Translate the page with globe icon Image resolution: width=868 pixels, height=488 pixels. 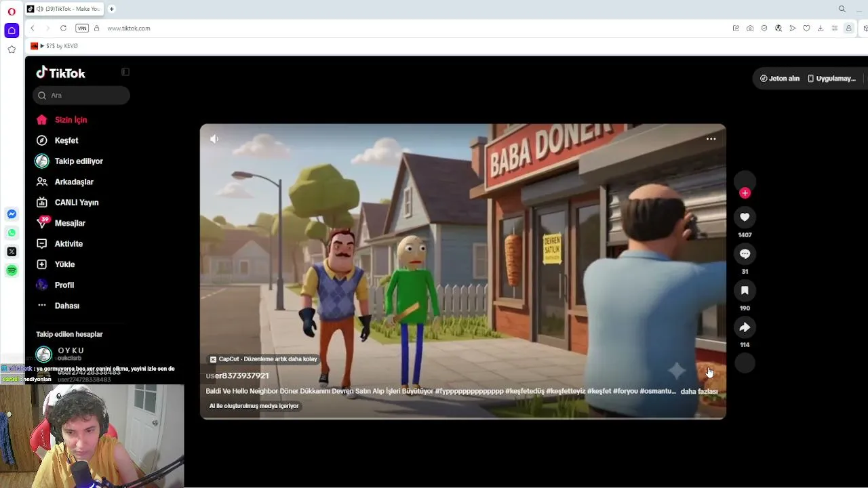(778, 28)
